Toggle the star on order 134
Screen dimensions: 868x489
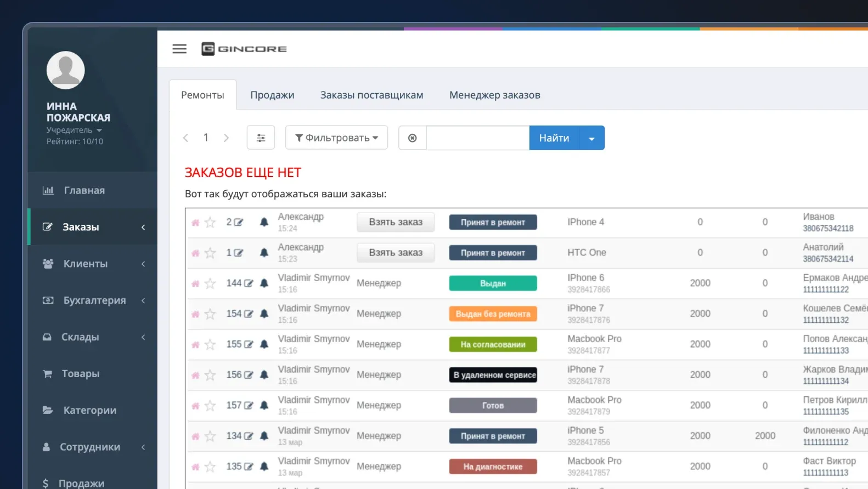[210, 436]
